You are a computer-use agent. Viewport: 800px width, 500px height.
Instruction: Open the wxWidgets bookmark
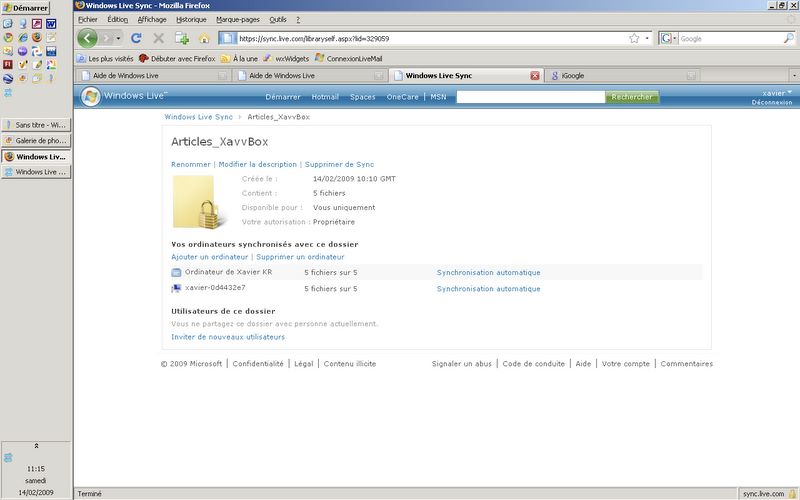286,59
